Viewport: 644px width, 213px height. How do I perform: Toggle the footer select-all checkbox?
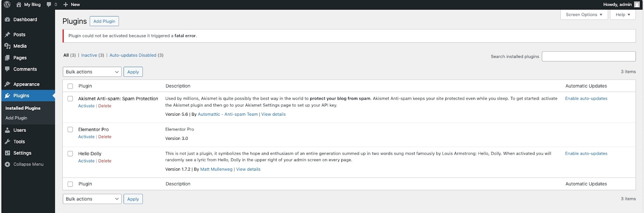pos(70,184)
